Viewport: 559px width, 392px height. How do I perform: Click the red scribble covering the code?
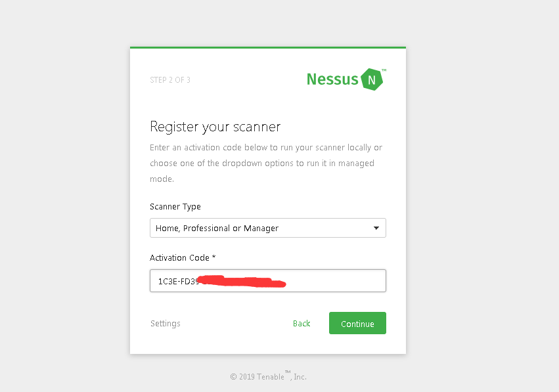pyautogui.click(x=243, y=282)
